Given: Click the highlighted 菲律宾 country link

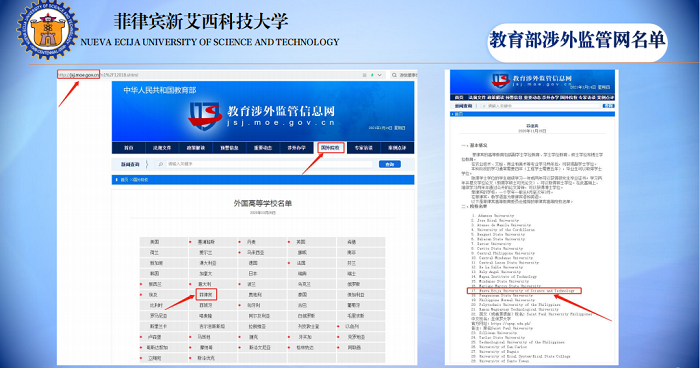Looking at the screenshot, I should (206, 295).
